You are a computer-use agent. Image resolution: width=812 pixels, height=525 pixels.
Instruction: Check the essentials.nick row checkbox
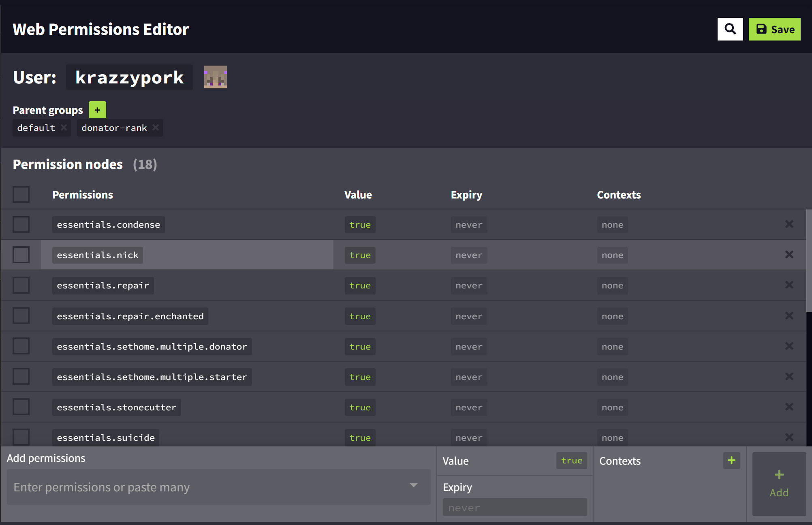click(21, 255)
